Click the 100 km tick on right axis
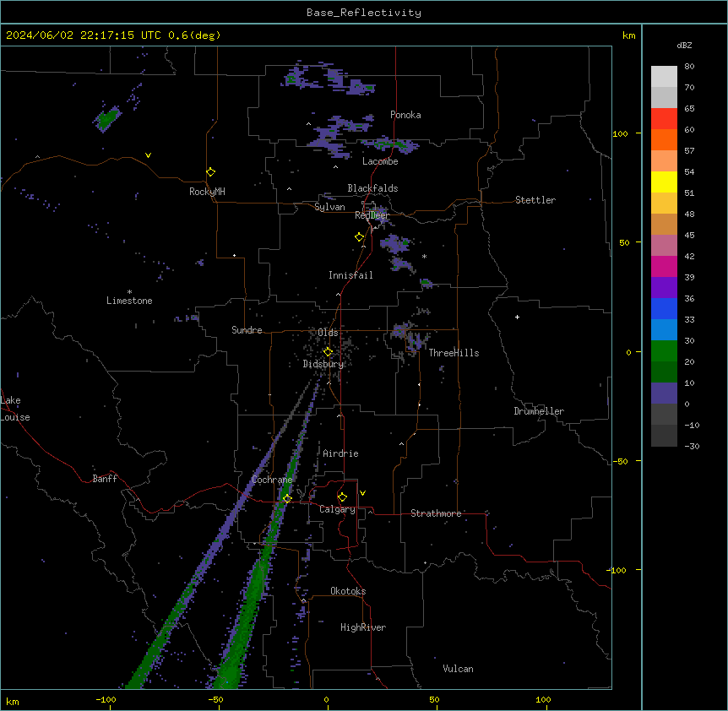 tap(620, 133)
